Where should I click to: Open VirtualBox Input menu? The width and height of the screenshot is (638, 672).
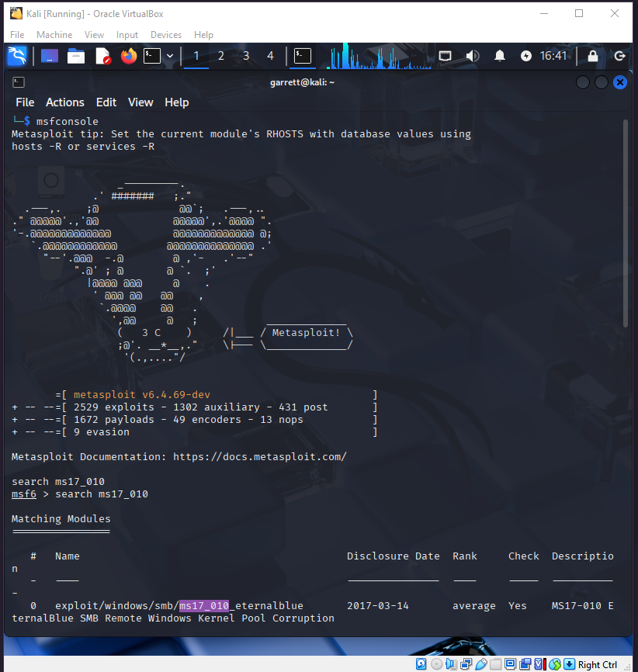tap(127, 35)
